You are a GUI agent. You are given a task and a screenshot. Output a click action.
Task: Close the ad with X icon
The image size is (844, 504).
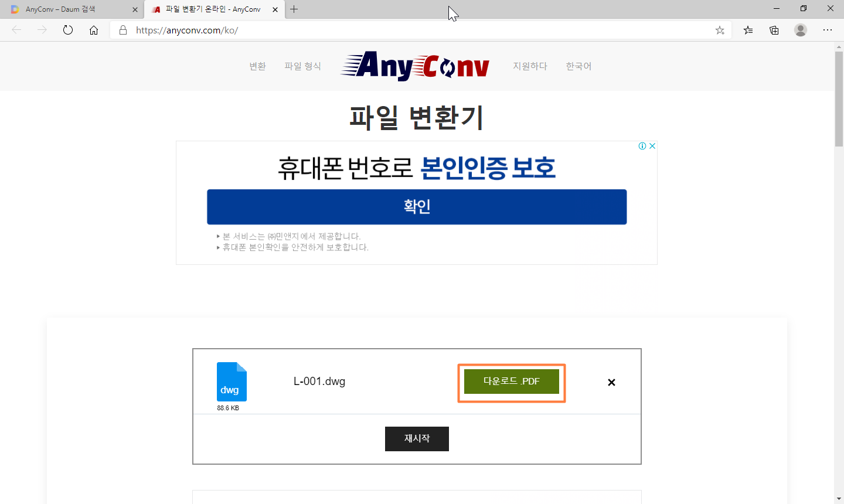pyautogui.click(x=652, y=146)
